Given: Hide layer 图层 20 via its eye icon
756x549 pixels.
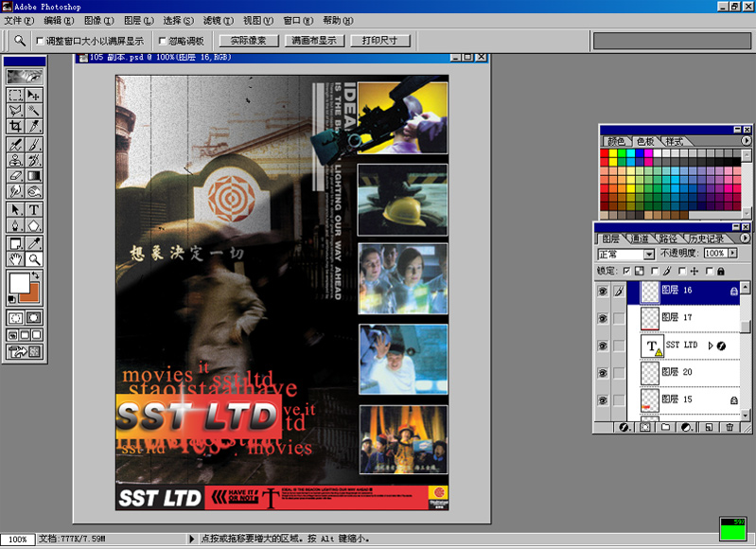Looking at the screenshot, I should (603, 373).
